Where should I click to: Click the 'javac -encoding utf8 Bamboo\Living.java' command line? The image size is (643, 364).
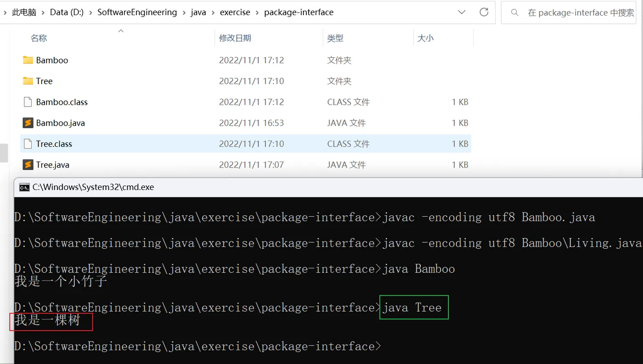(x=512, y=243)
